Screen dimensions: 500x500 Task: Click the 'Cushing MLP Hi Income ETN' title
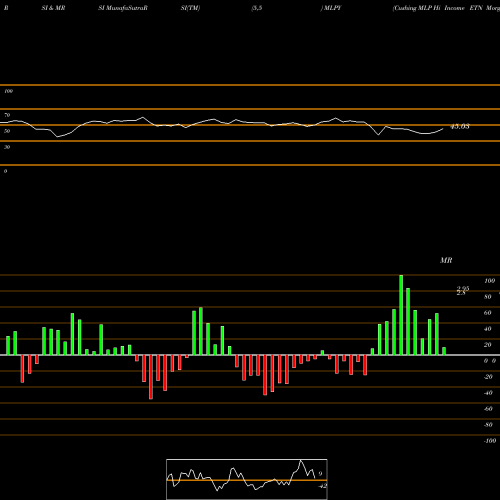pyautogui.click(x=438, y=8)
